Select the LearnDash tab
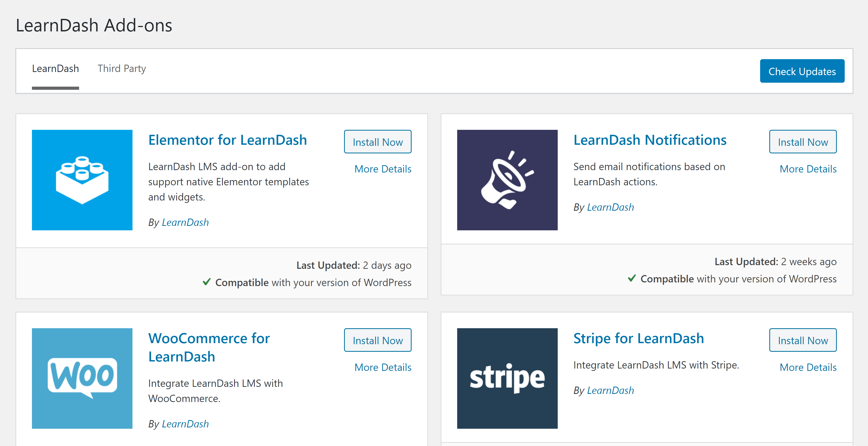 pos(55,68)
